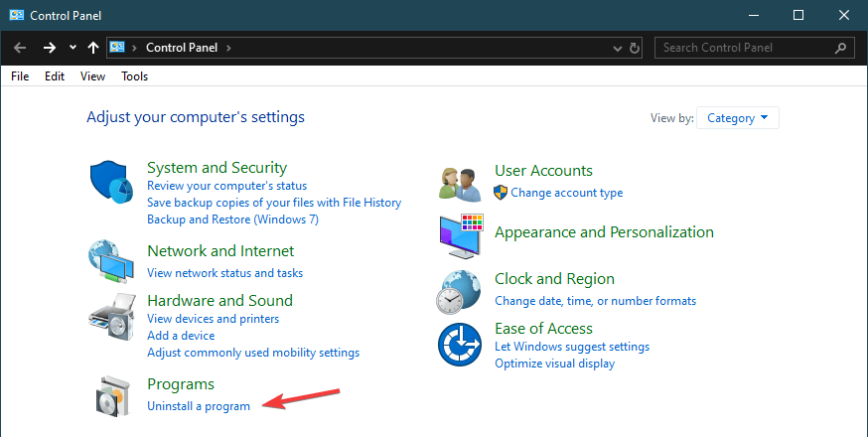This screenshot has height=437, width=868.
Task: Expand the recent locations dropdown arrow
Action: coord(72,48)
